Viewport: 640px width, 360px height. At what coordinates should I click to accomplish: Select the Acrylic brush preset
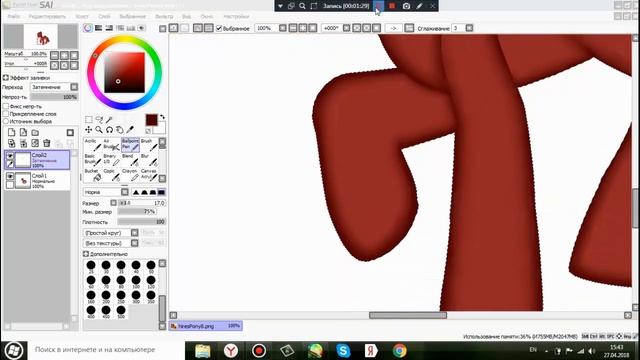pos(93,144)
